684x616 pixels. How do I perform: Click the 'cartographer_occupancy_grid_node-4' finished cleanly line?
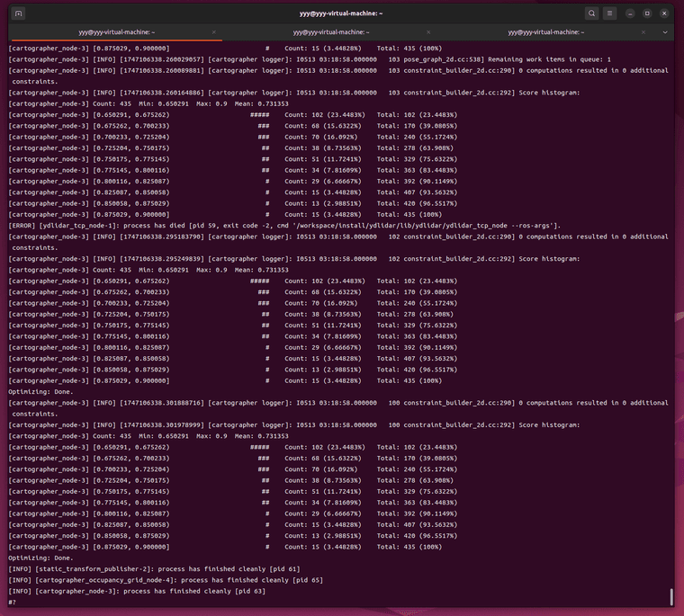tap(166, 580)
